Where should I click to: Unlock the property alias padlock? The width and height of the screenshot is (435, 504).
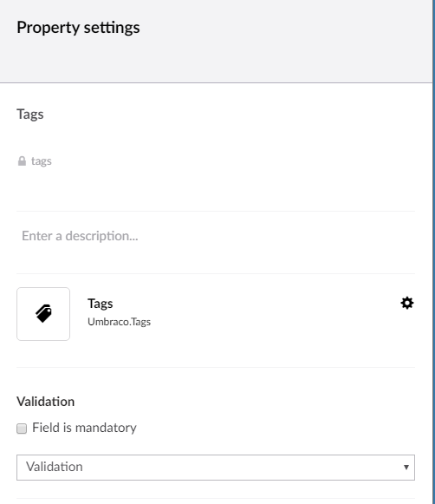tap(22, 160)
